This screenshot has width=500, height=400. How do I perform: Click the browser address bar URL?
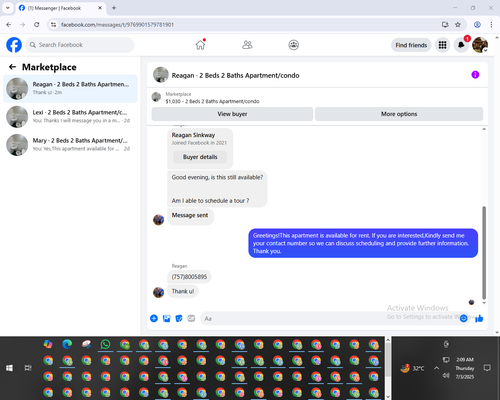(117, 25)
